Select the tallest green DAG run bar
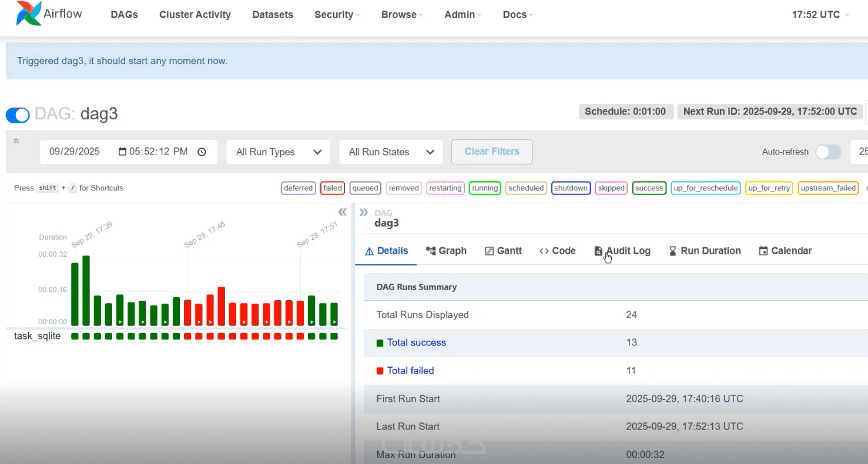Image resolution: width=868 pixels, height=464 pixels. pyautogui.click(x=86, y=291)
